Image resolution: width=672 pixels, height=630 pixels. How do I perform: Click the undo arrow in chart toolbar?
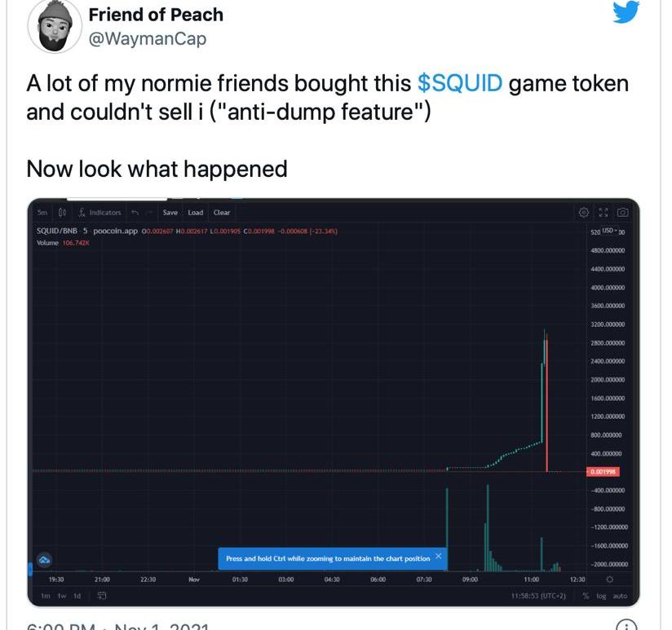[135, 213]
